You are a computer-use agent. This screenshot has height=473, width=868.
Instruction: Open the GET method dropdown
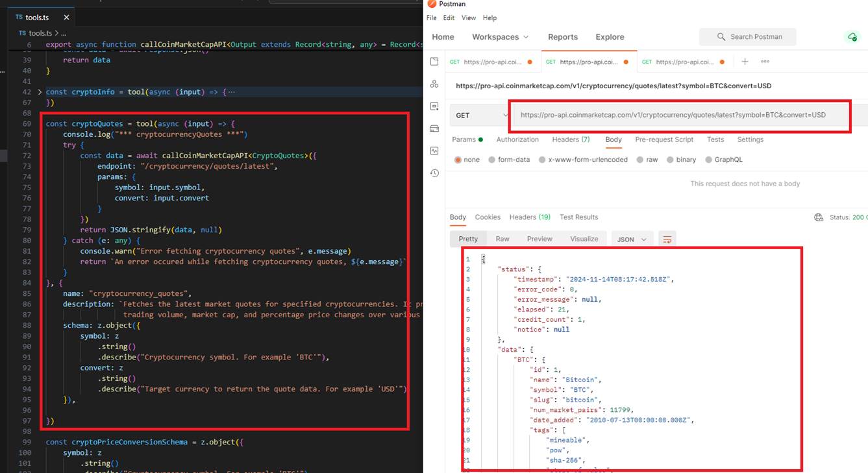point(481,115)
